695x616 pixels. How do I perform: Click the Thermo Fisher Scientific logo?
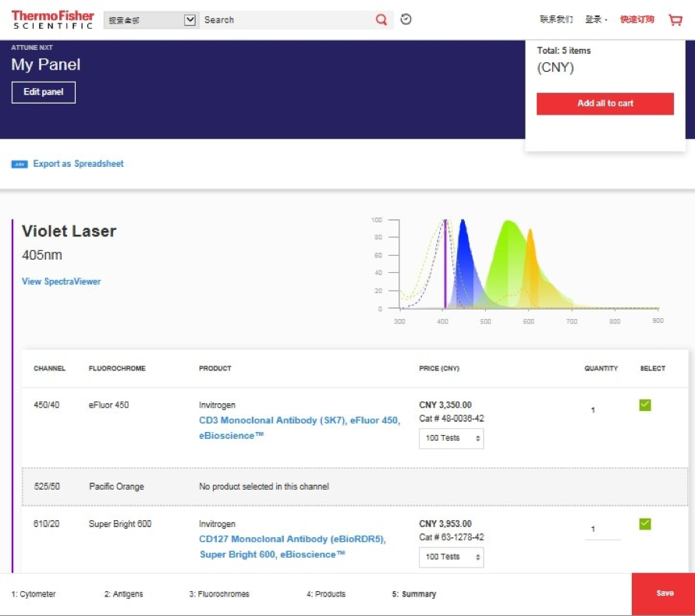pos(53,20)
